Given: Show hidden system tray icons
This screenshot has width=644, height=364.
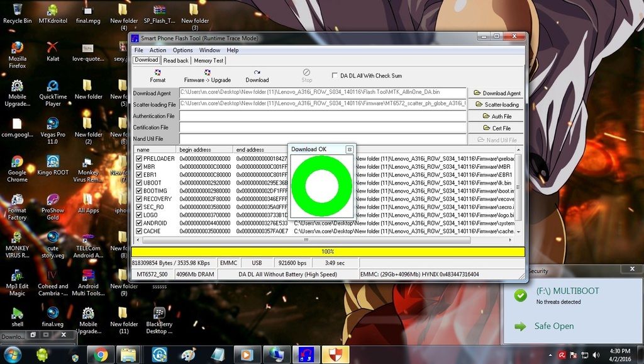Looking at the screenshot, I should coord(551,355).
